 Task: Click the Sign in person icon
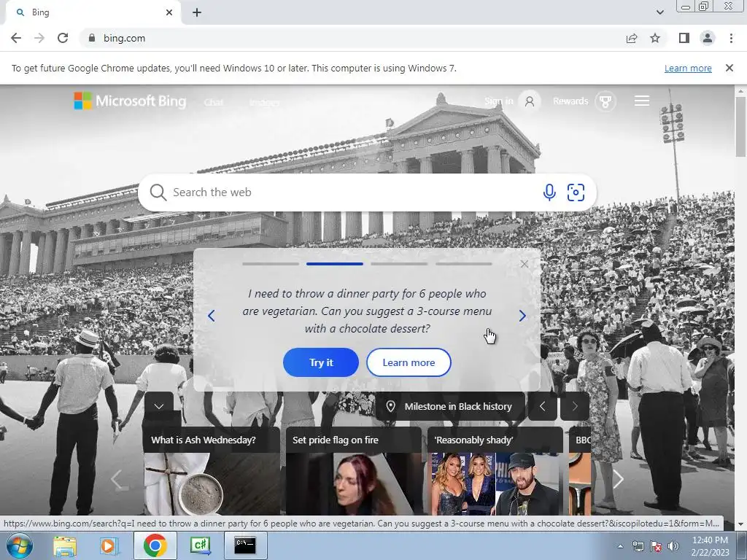(x=530, y=101)
